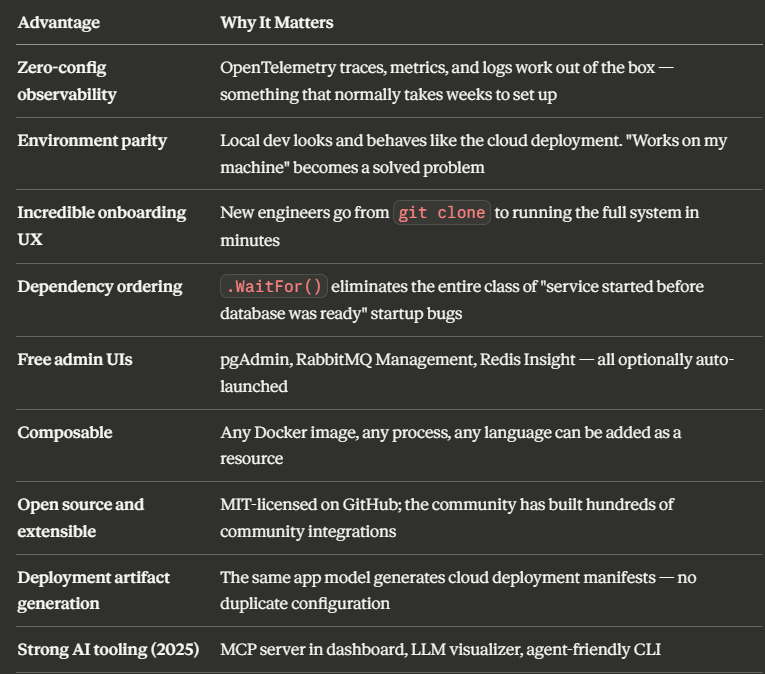
Task: Click the 'Open source and extensible' cell
Action: [81, 518]
